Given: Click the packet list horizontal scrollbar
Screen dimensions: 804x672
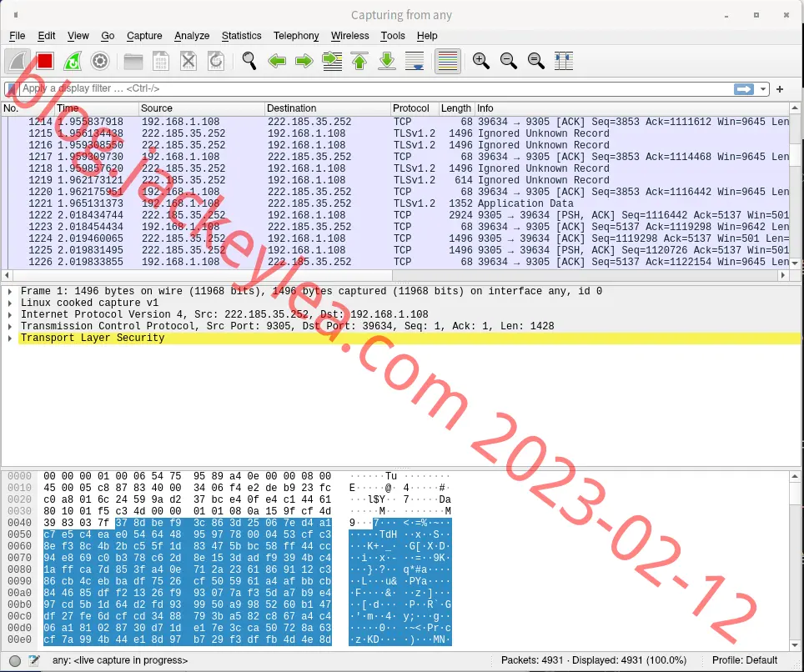Looking at the screenshot, I should 394,275.
